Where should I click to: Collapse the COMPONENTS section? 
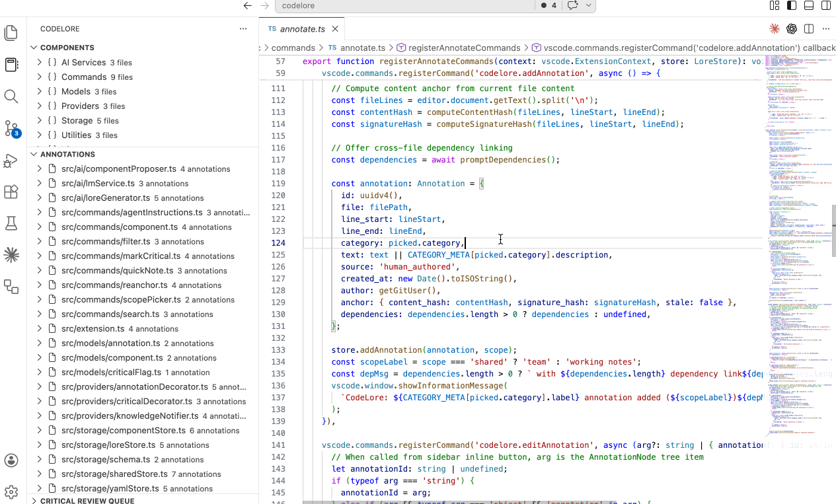click(x=34, y=48)
